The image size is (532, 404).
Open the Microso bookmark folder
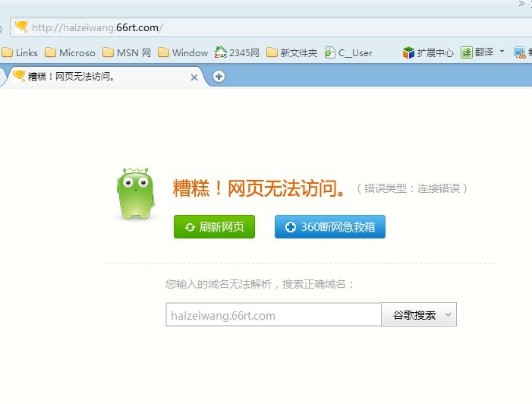point(70,52)
